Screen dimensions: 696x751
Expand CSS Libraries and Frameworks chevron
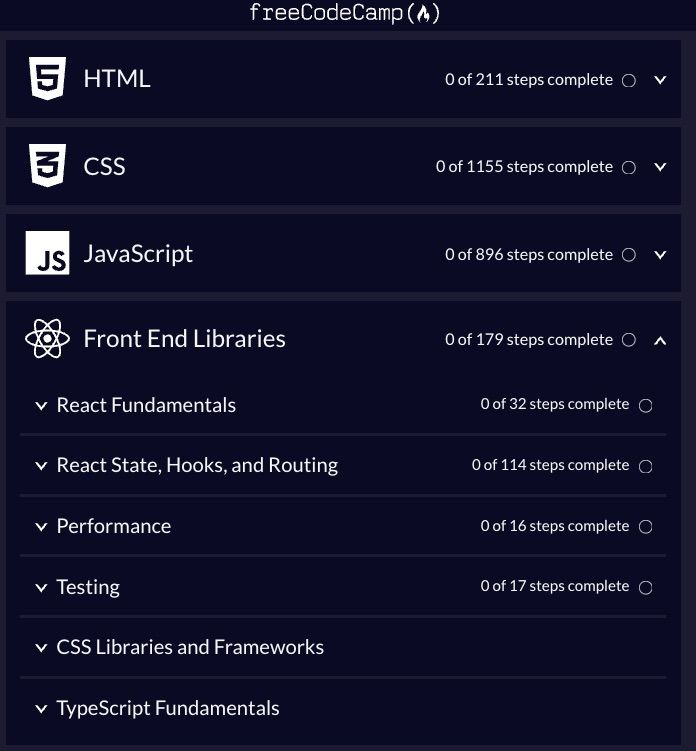[x=42, y=648]
